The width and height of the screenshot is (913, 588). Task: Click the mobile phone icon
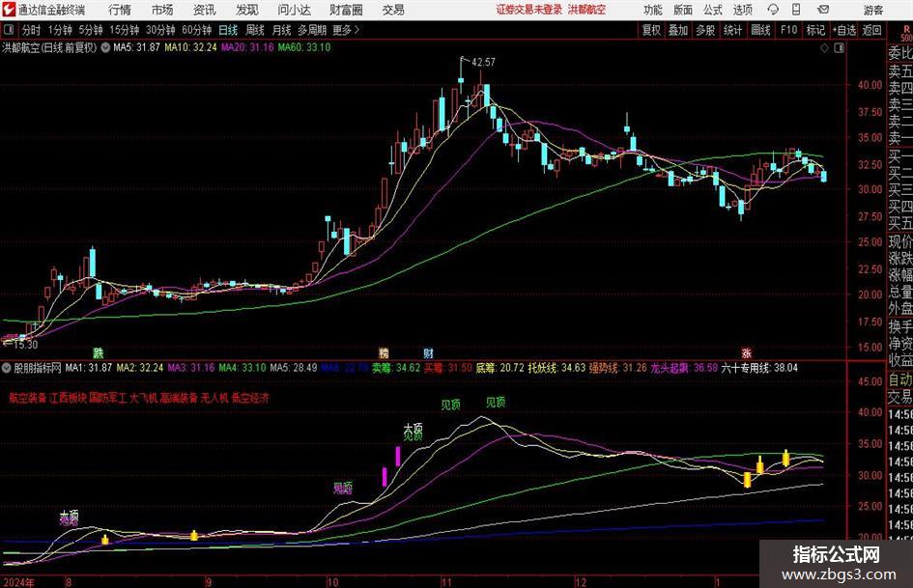click(x=796, y=10)
